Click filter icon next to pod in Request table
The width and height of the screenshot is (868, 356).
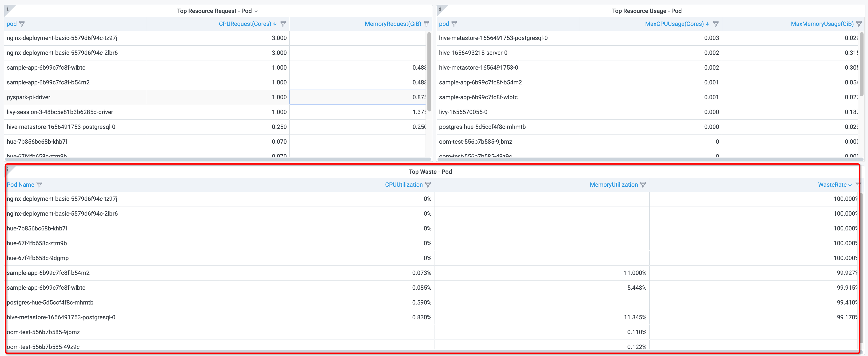pos(22,24)
